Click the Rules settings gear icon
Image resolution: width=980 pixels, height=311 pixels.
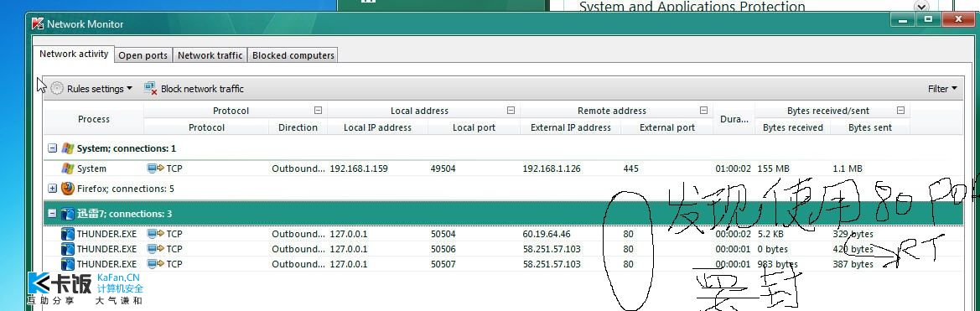(x=57, y=89)
